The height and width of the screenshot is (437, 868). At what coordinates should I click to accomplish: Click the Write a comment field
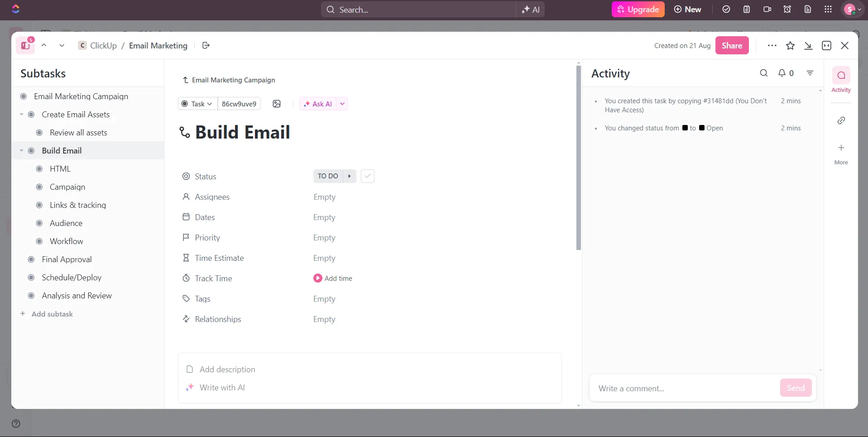pos(686,389)
